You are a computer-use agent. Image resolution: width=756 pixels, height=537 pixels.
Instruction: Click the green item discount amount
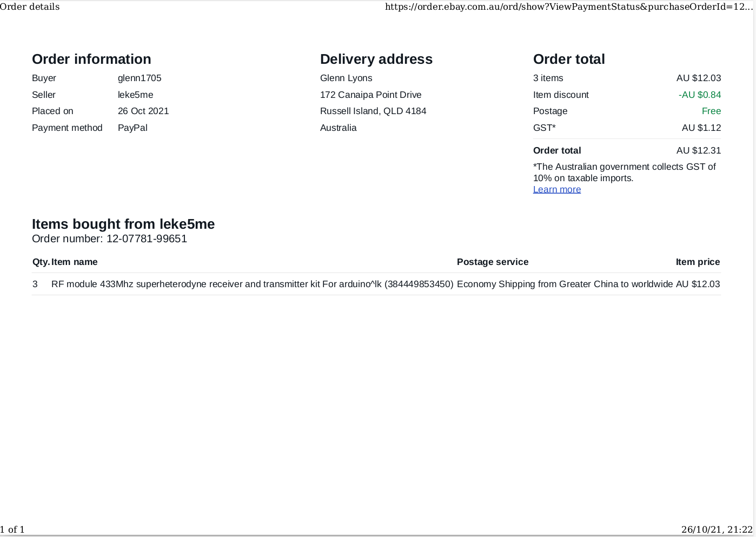coord(700,95)
